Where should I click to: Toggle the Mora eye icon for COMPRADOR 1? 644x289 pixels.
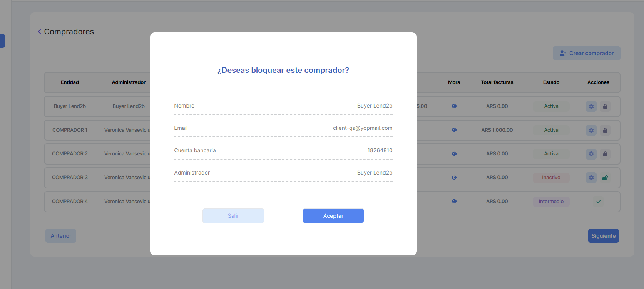454,130
